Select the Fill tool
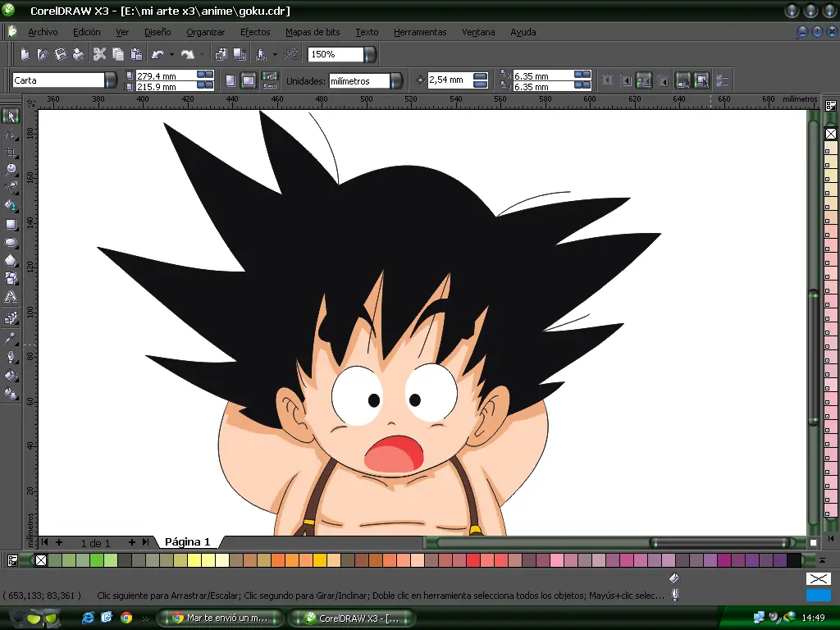The width and height of the screenshot is (840, 630). click(11, 375)
